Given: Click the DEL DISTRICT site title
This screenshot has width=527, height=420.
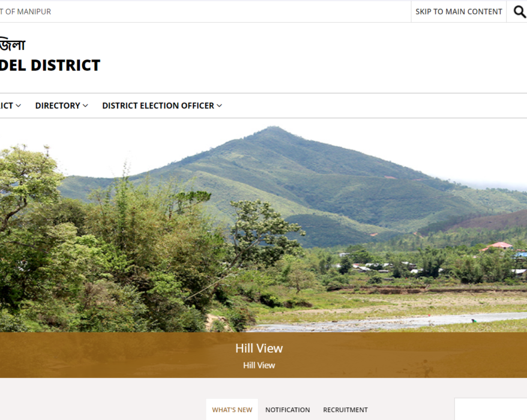Looking at the screenshot, I should click(x=50, y=65).
